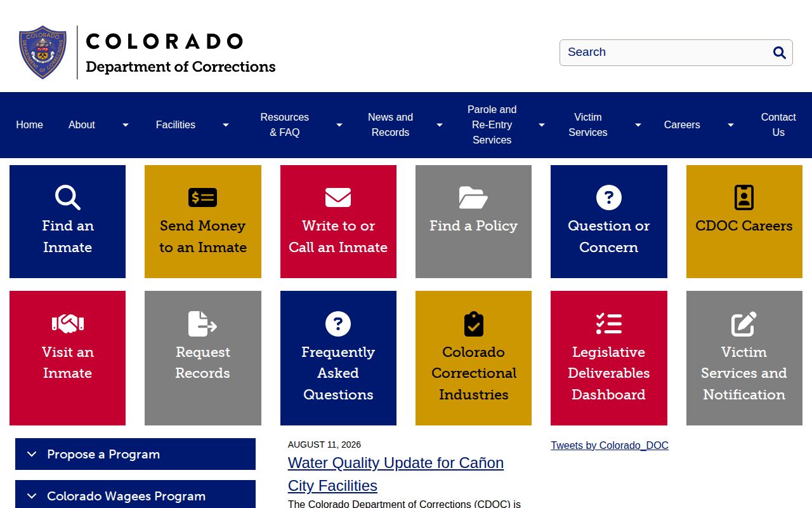This screenshot has width=812, height=508.
Task: Click the clipboard check icon on Correctional Industries
Action: [x=473, y=324]
